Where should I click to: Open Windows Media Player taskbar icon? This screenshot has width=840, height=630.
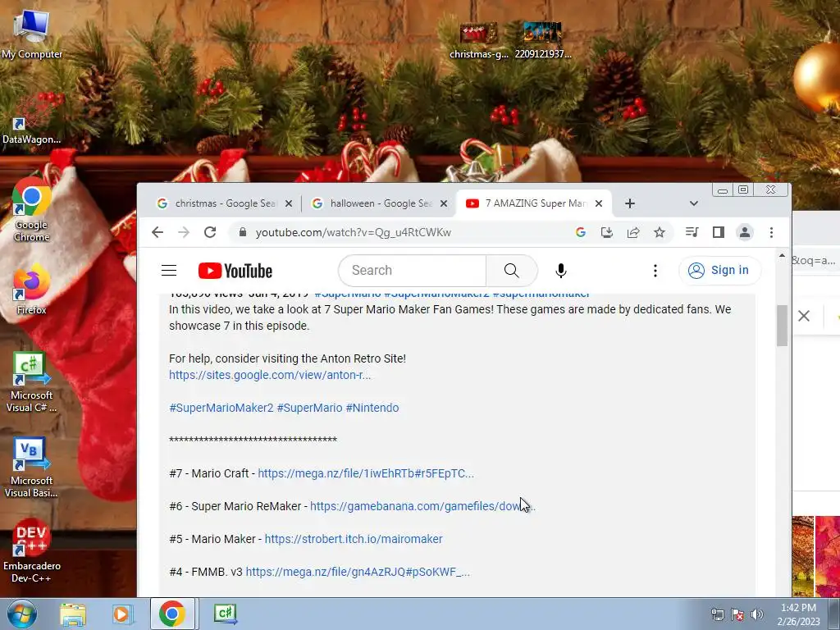point(121,614)
